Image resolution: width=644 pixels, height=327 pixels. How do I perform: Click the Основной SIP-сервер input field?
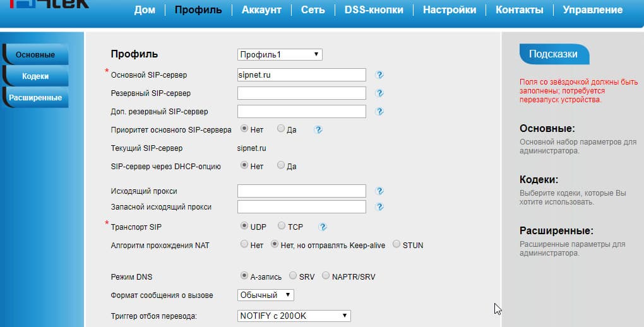[302, 75]
